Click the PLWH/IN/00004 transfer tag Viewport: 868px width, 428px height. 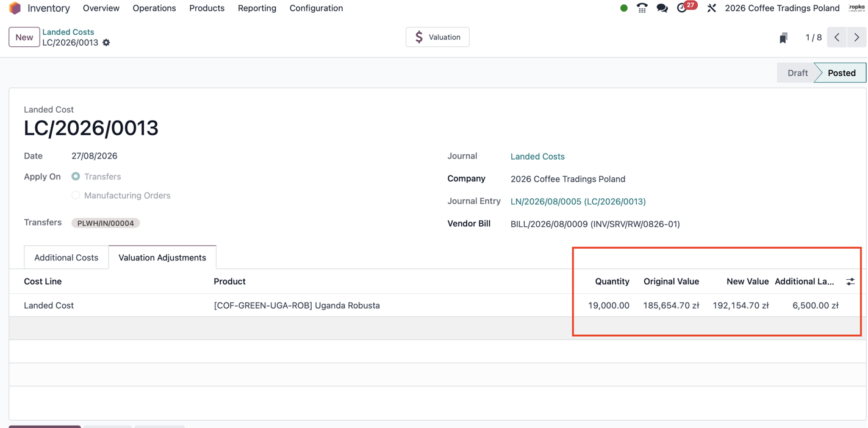[x=106, y=223]
